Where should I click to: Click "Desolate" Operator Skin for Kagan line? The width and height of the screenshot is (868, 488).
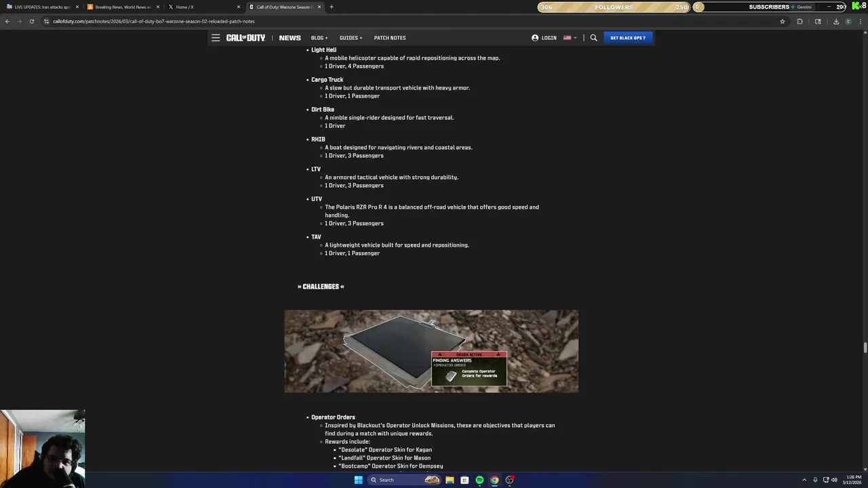pyautogui.click(x=385, y=450)
